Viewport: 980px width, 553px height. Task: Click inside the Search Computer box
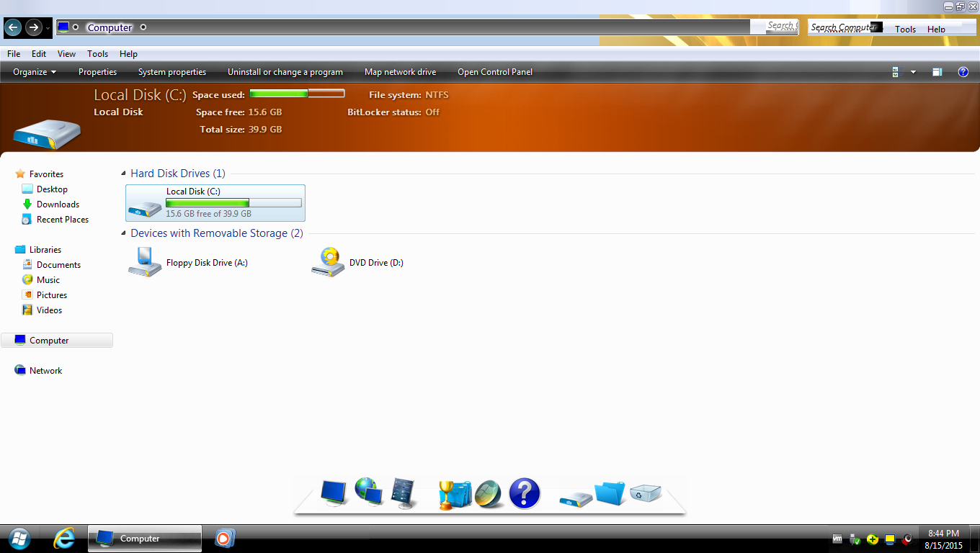(843, 27)
